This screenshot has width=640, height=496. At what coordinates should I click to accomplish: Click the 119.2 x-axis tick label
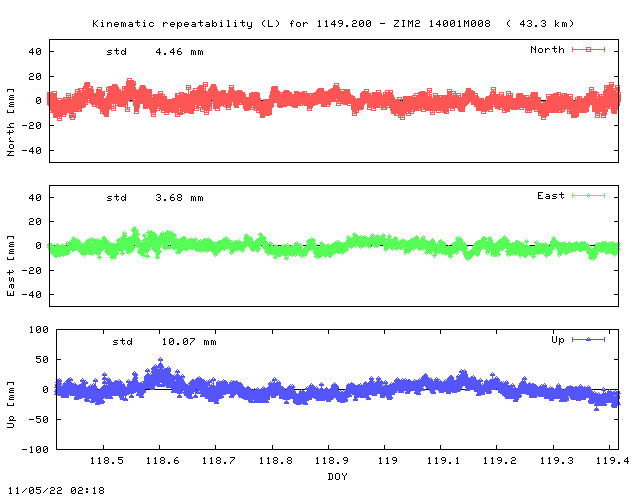tap(500, 461)
